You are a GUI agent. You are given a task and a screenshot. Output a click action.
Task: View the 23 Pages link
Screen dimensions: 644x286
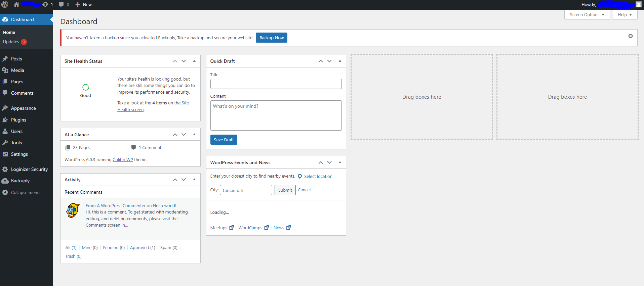[x=81, y=148]
